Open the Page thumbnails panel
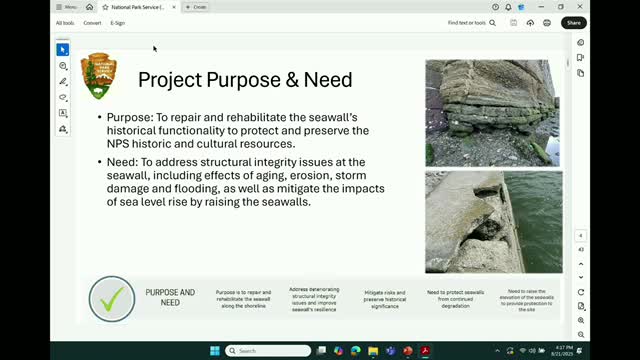 [x=580, y=73]
